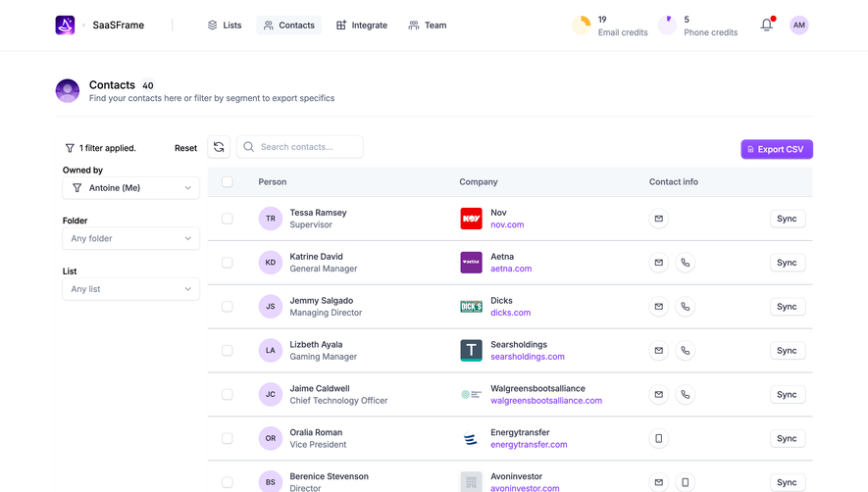
Task: Click the Walgreensbootsalliance company logo
Action: point(471,394)
